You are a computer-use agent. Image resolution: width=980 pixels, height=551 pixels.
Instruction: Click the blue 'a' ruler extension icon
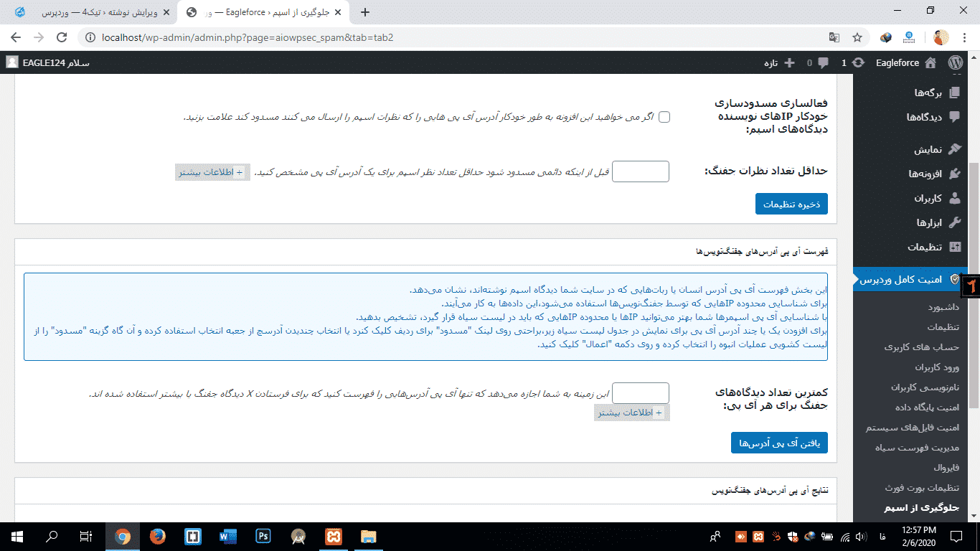[909, 37]
